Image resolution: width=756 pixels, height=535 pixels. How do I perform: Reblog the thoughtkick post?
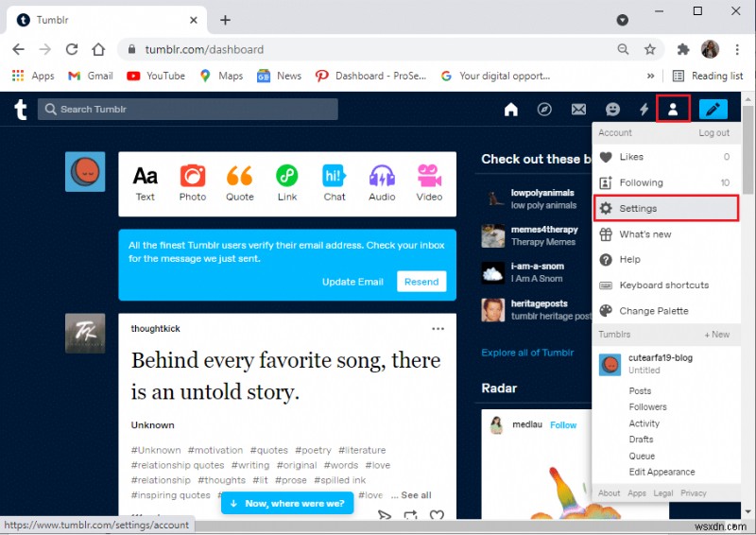pyautogui.click(x=410, y=515)
